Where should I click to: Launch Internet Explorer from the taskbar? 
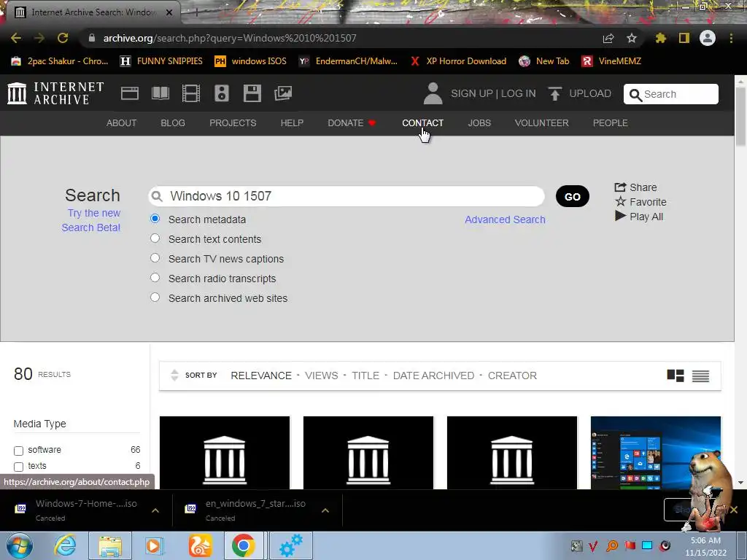point(65,545)
